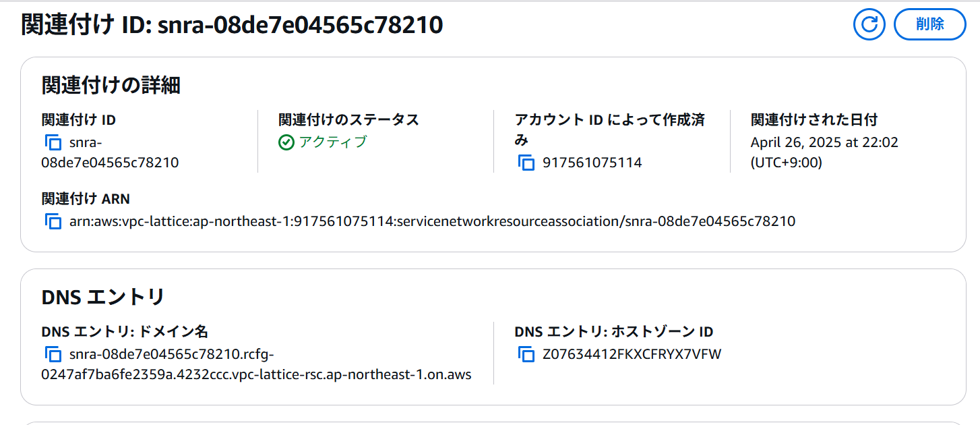
Task: Click the 関連付けの詳細 section heading
Action: [x=111, y=85]
